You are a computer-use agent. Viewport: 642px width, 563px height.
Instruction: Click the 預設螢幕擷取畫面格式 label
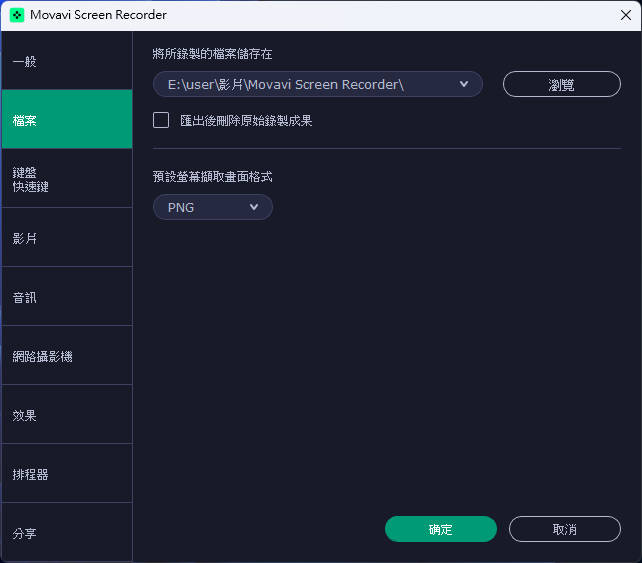point(212,176)
